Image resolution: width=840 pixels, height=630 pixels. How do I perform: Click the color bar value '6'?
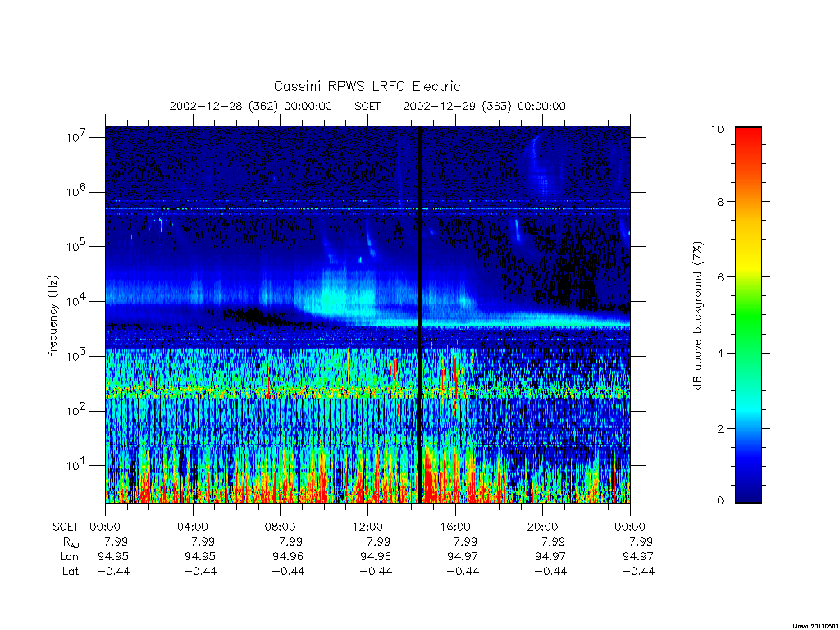720,277
